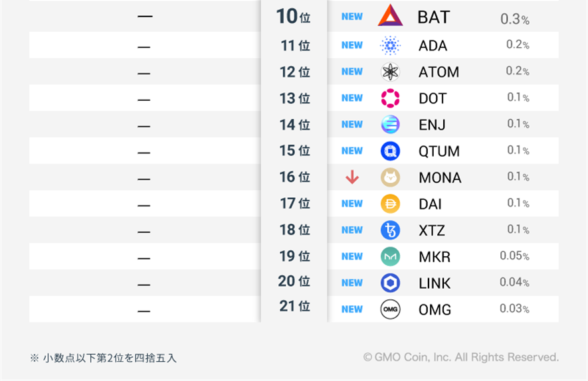Click the ATOM Cosmos coin icon
The height and width of the screenshot is (381, 588).
[390, 72]
